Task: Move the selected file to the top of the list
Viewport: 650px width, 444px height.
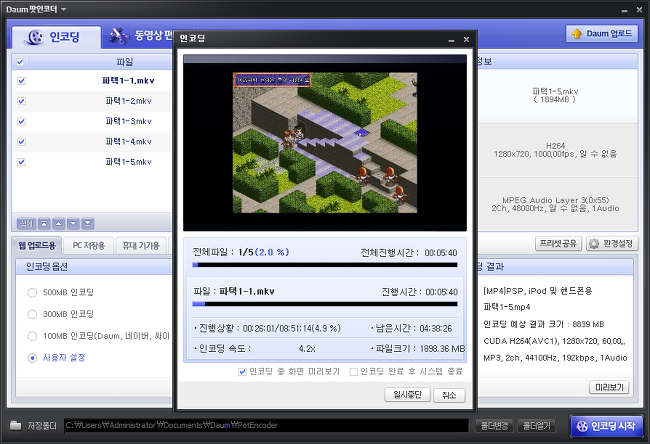Action: tap(44, 224)
